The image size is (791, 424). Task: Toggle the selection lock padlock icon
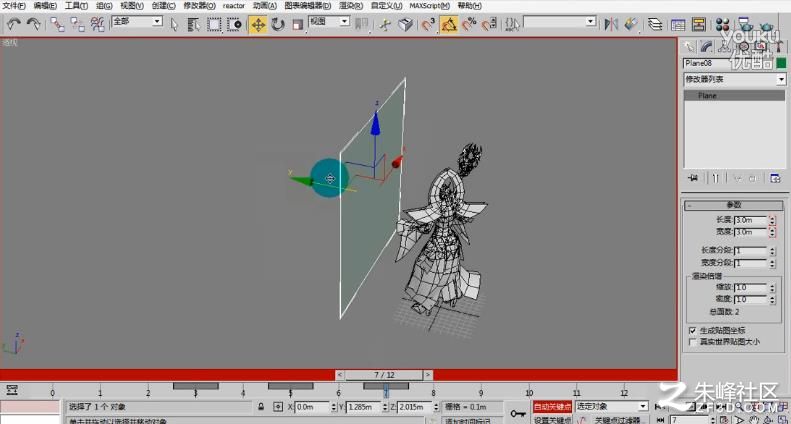tap(261, 406)
